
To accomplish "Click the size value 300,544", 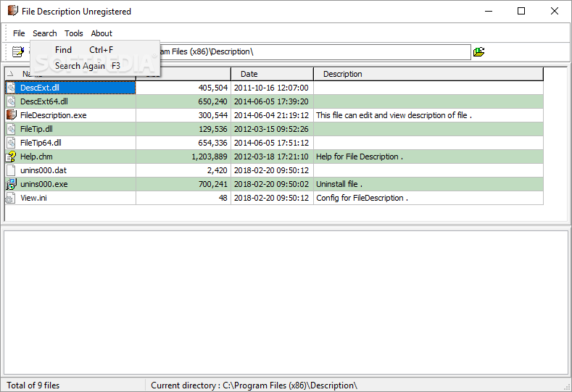I will pyautogui.click(x=213, y=116).
